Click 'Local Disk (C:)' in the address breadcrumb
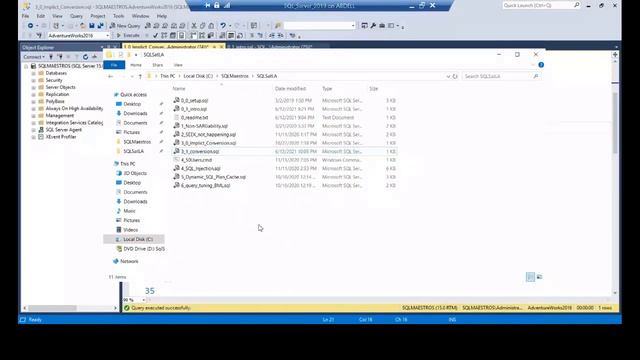The image size is (640, 360). [198, 76]
